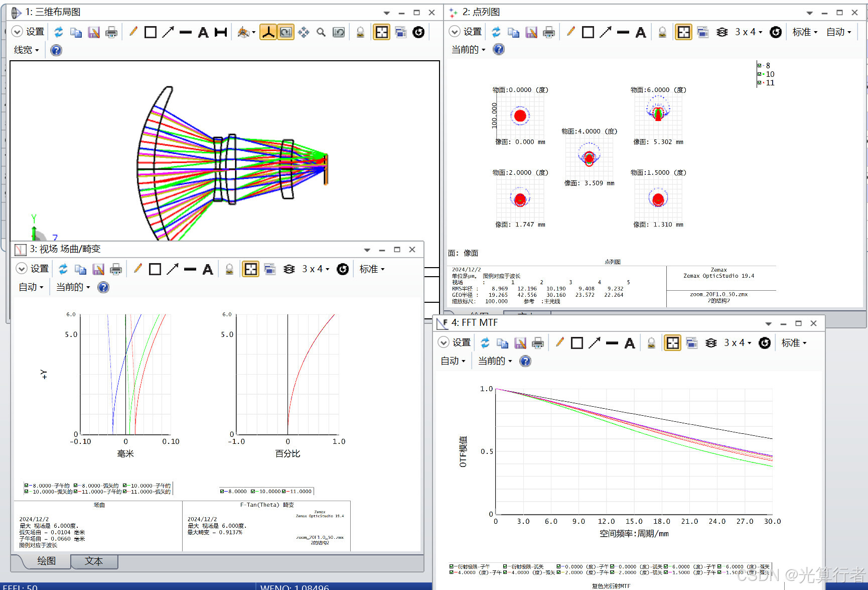
Task: Expand 设置 settings in field curvature window
Action: (33, 269)
